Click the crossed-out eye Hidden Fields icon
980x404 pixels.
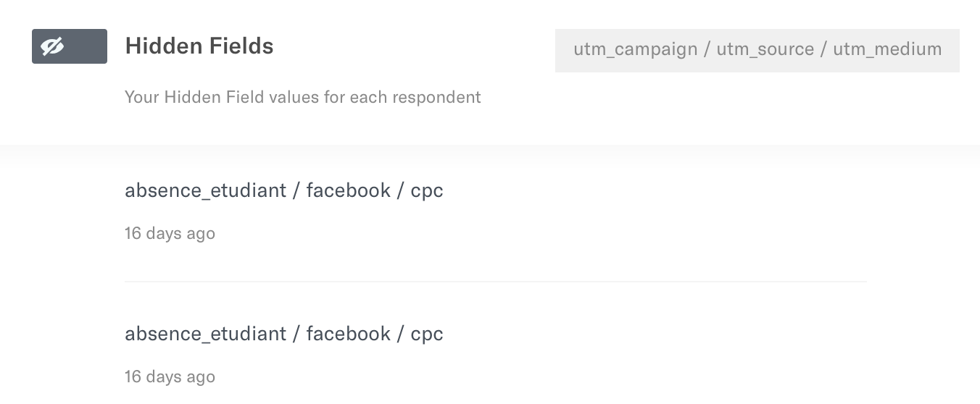(x=52, y=46)
